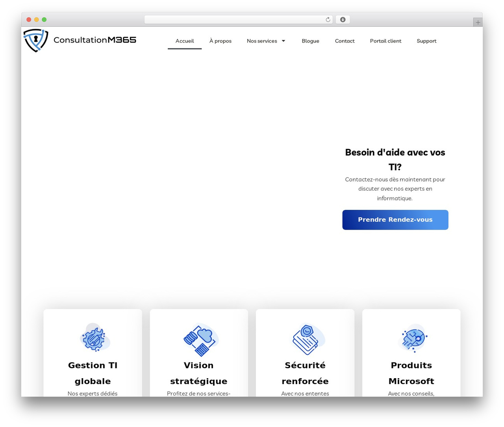Screen dimensions: 504x427
Task: Open the Portail client link
Action: [x=385, y=41]
